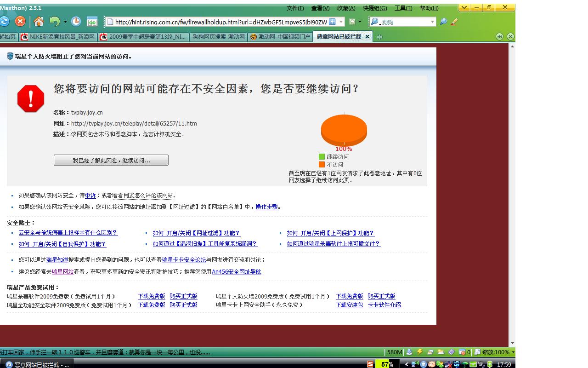Open the 瑞星卡卡安全论坛 link
Image resolution: width=588 pixels, height=368 pixels.
(184, 260)
